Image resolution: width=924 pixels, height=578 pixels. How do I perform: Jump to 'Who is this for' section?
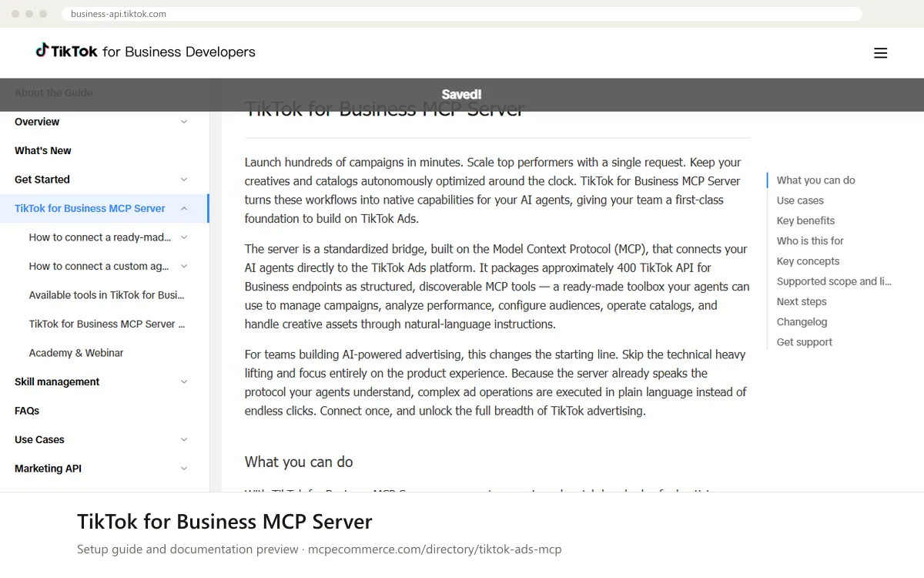tap(810, 240)
